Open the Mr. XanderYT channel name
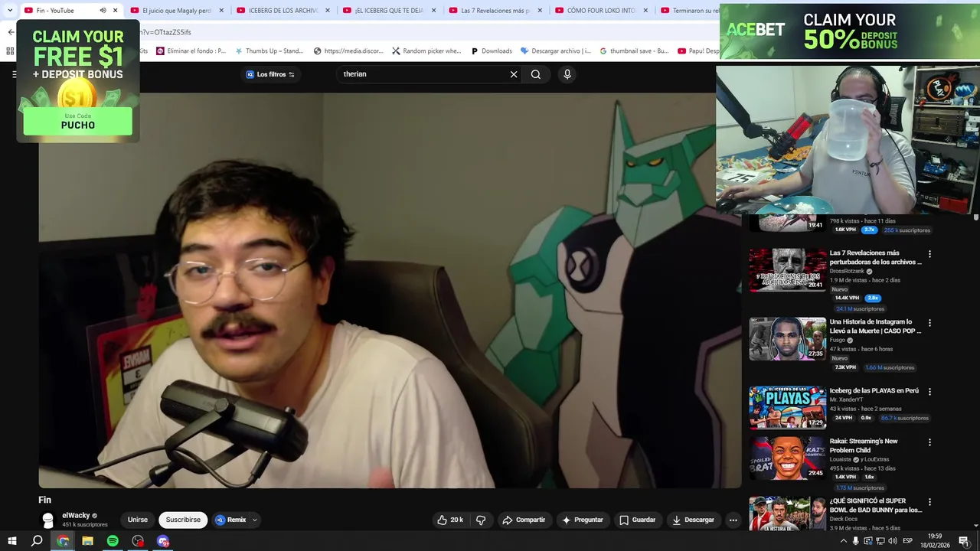 tap(846, 399)
